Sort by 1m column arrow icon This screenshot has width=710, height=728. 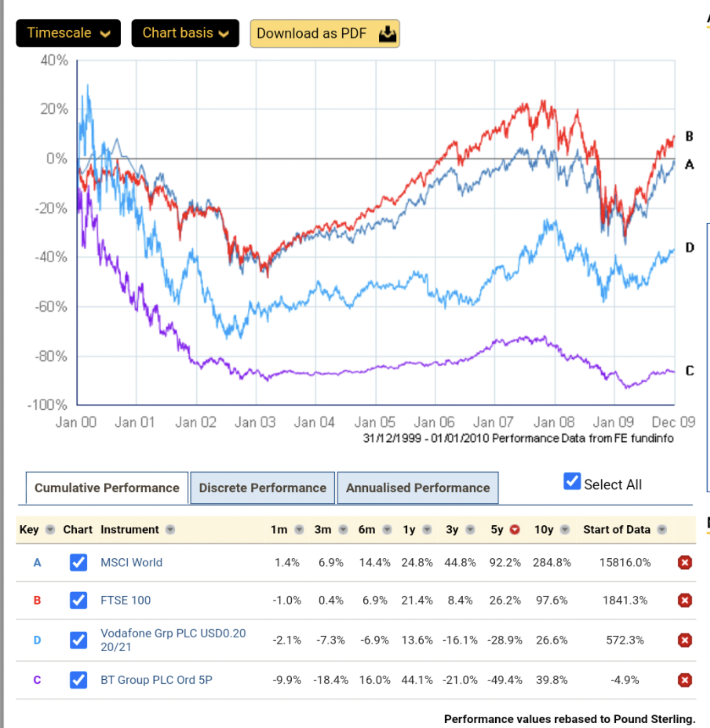click(299, 529)
